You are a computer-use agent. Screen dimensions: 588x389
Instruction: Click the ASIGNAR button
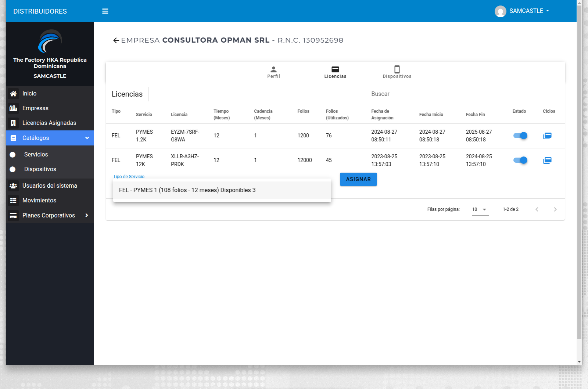[x=358, y=179]
